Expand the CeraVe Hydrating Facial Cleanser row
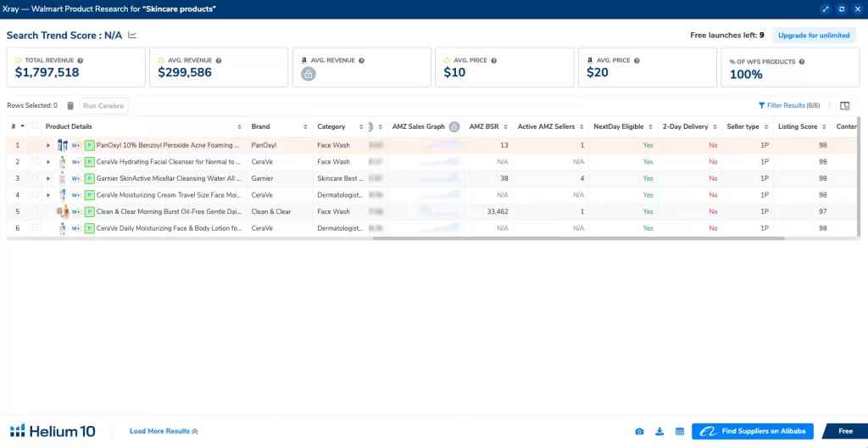Viewport: 868px width, 448px height. coord(48,162)
